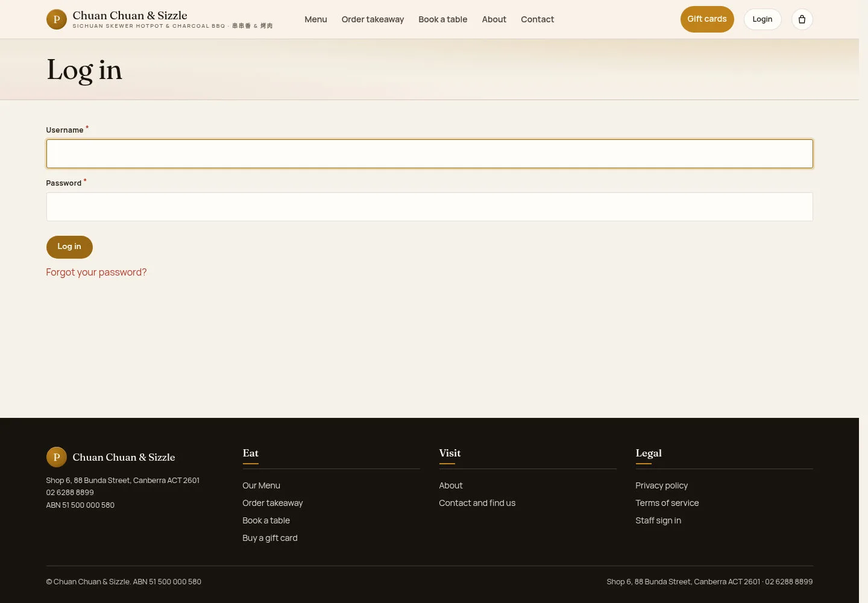The width and height of the screenshot is (868, 603).
Task: Click the Login button in the header
Action: (763, 19)
